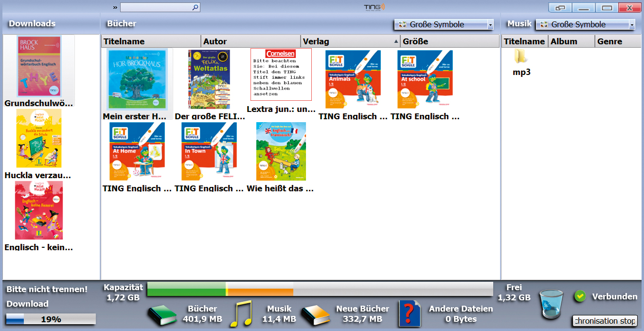Sort books by Titelname column

[151, 41]
